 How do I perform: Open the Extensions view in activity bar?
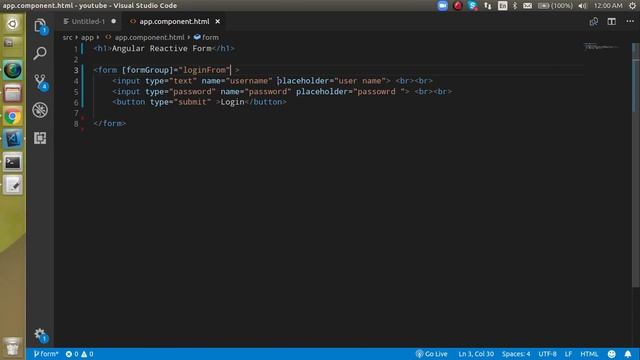40,138
